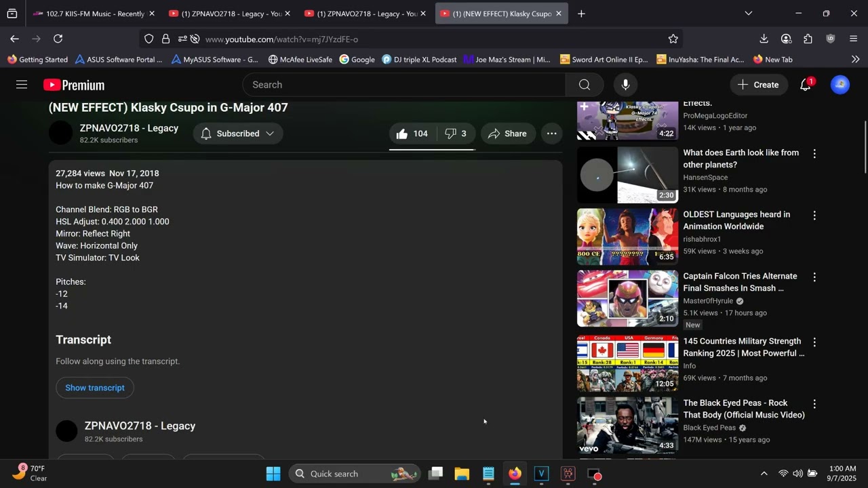The image size is (868, 488).
Task: Visit the HansenSpace channel
Action: tap(705, 178)
